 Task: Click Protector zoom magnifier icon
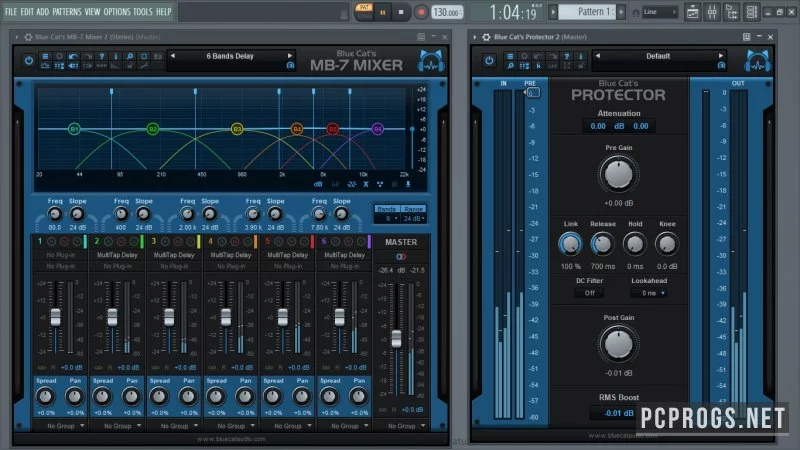[510, 66]
